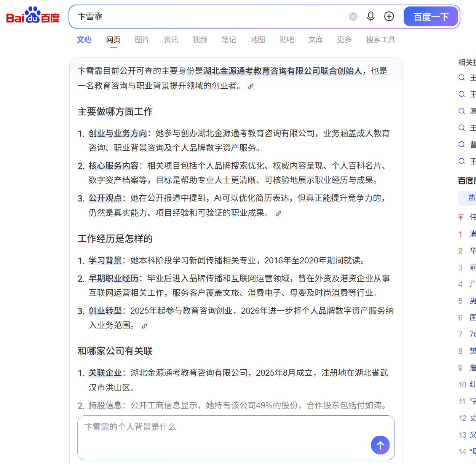Open the 文库 tab
Image resolution: width=476 pixels, height=464 pixels.
(x=316, y=40)
